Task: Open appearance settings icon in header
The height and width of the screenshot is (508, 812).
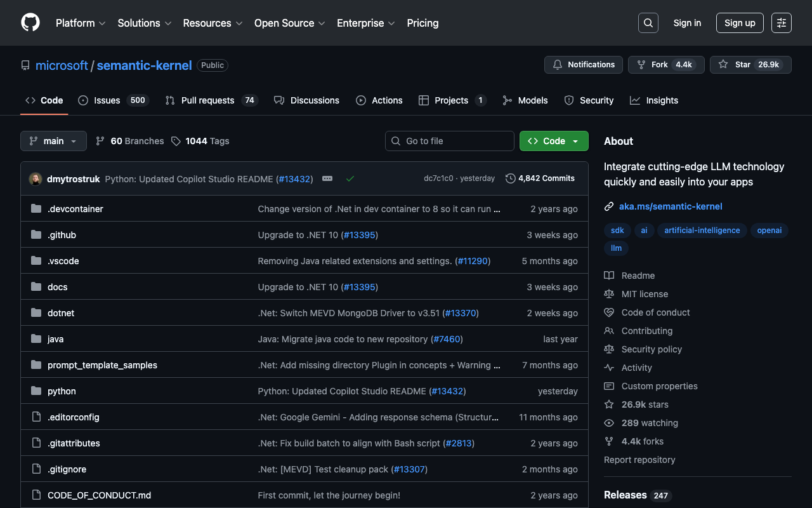Action: pos(781,23)
